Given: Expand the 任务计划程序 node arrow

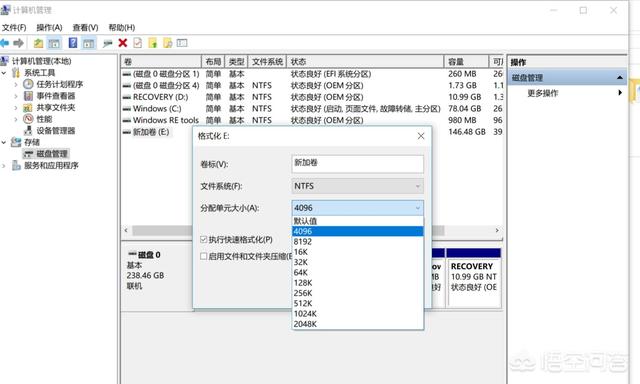Looking at the screenshot, I should coord(16,84).
